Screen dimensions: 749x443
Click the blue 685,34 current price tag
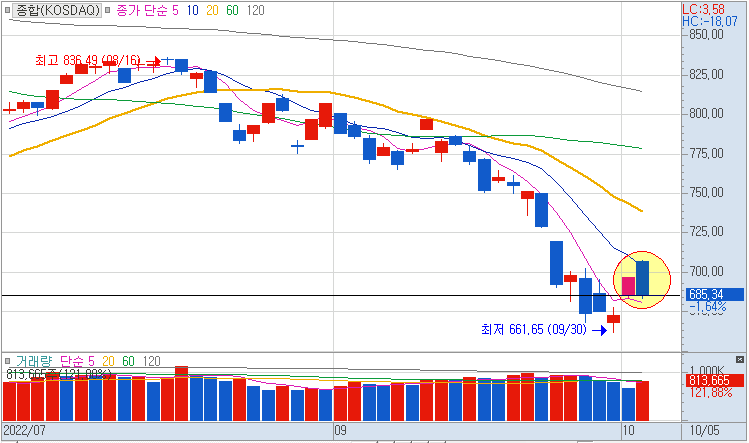(715, 294)
